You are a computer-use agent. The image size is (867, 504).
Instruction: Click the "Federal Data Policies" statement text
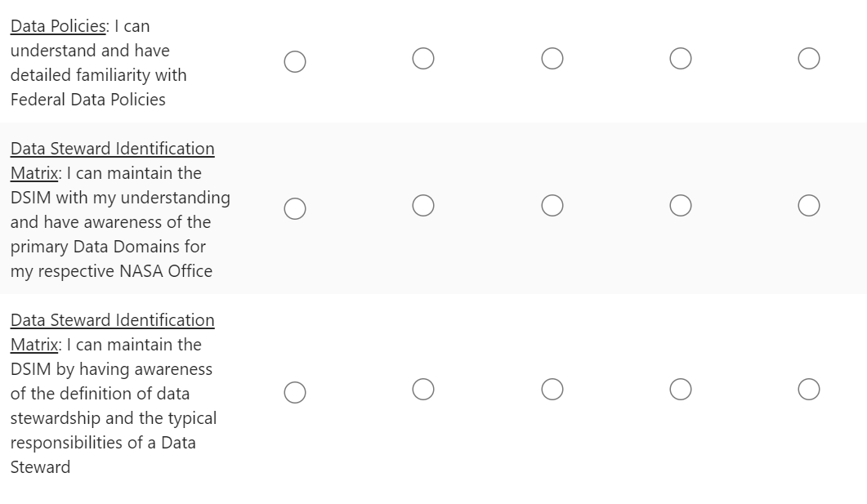click(x=88, y=100)
